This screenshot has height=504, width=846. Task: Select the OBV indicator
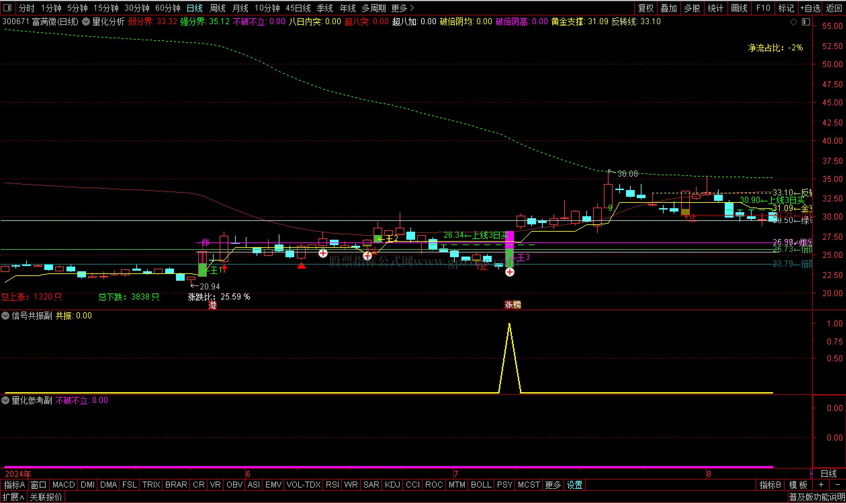[x=234, y=485]
